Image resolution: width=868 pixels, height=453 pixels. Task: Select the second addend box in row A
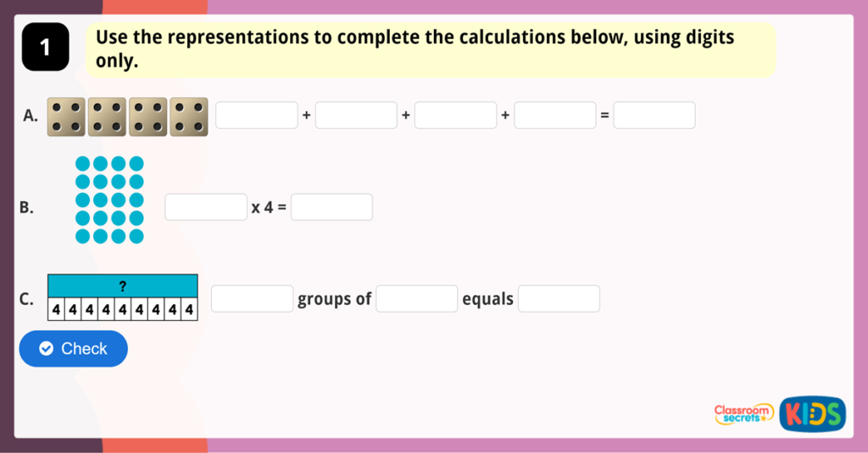tap(356, 115)
